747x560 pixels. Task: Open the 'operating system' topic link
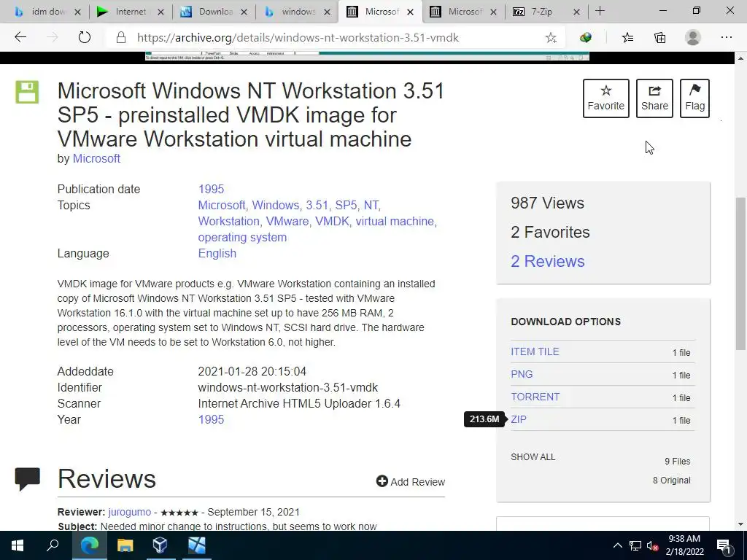pos(242,238)
